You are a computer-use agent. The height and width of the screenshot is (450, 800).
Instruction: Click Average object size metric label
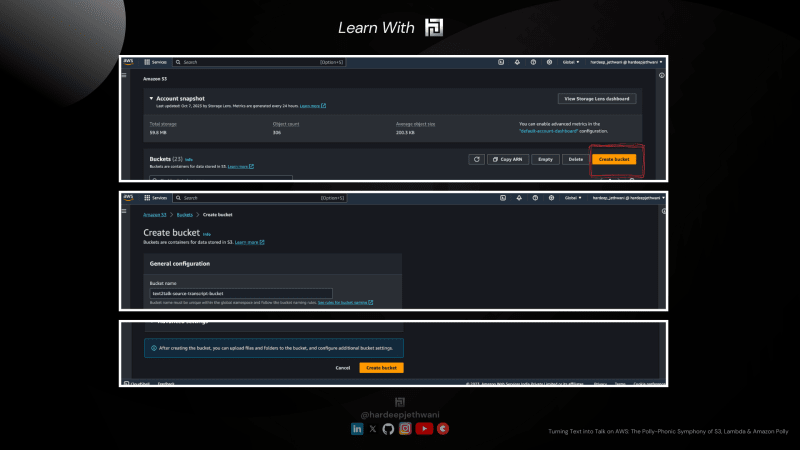(415, 124)
